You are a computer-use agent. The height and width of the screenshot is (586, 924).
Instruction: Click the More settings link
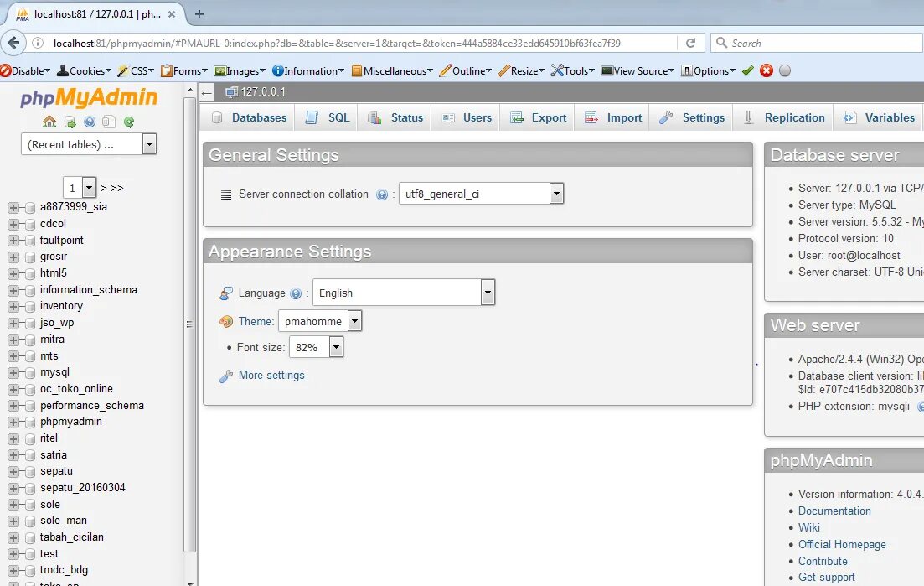pos(271,376)
